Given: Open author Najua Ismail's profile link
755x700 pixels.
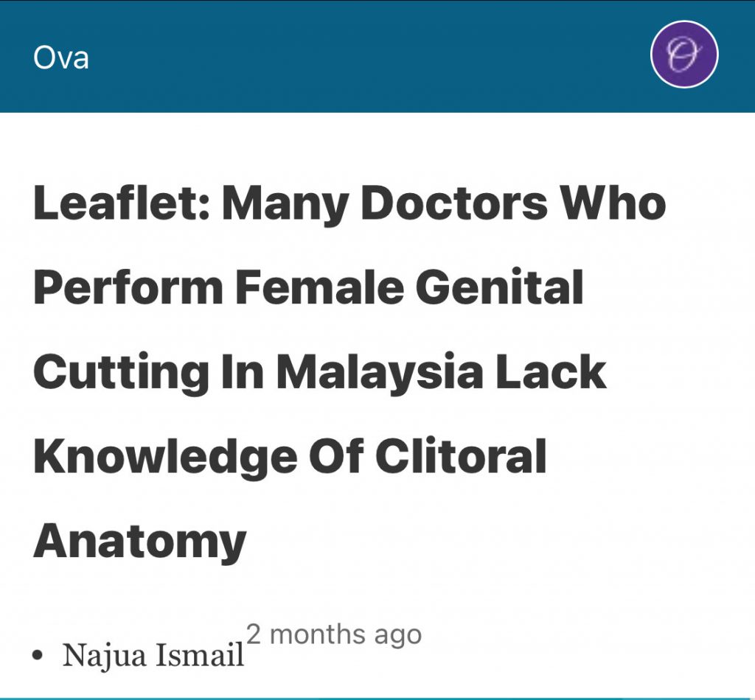Looking at the screenshot, I should point(153,654).
